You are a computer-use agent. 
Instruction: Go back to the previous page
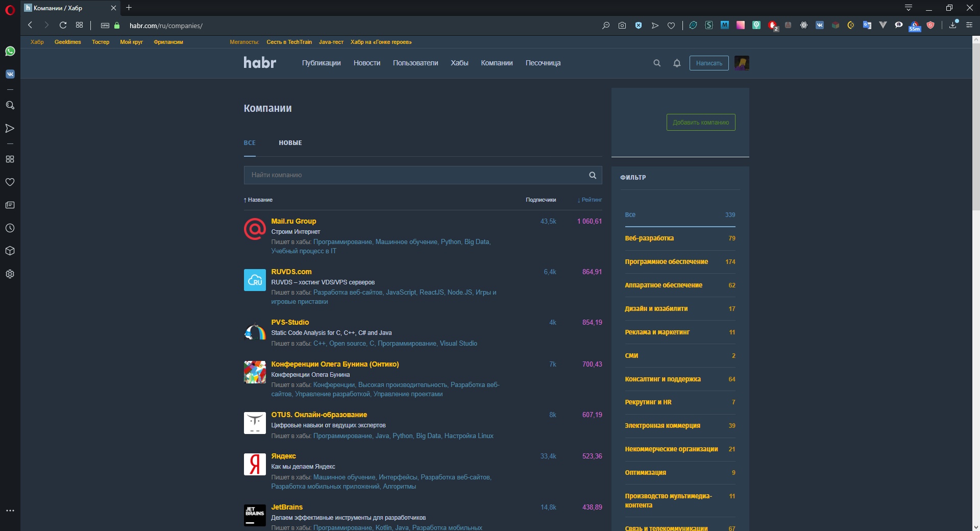[x=30, y=25]
